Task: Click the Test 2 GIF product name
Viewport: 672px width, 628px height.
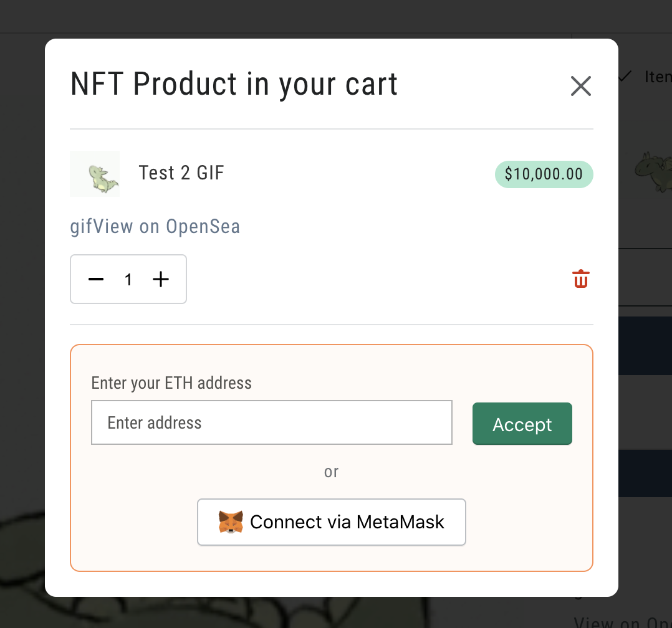Action: [181, 173]
